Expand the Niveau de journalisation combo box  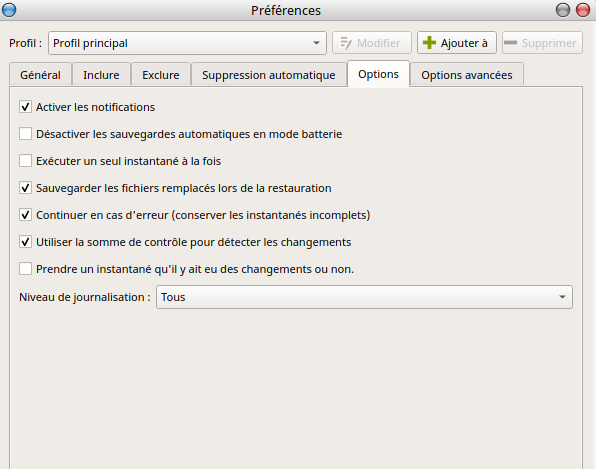tap(364, 297)
